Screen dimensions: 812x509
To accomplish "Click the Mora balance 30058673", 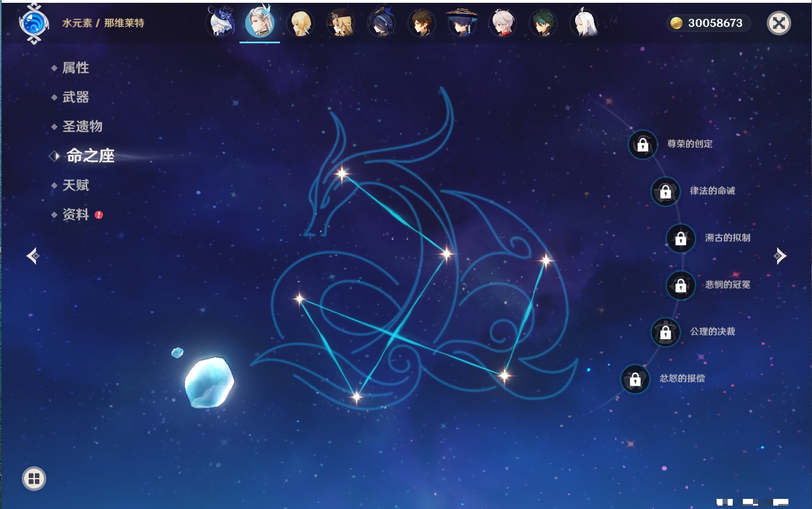I will pos(715,23).
